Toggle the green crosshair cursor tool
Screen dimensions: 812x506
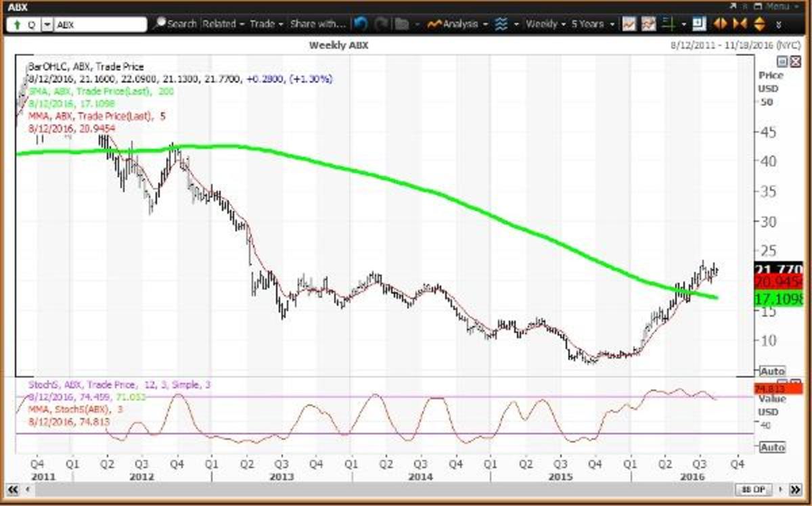pos(671,24)
